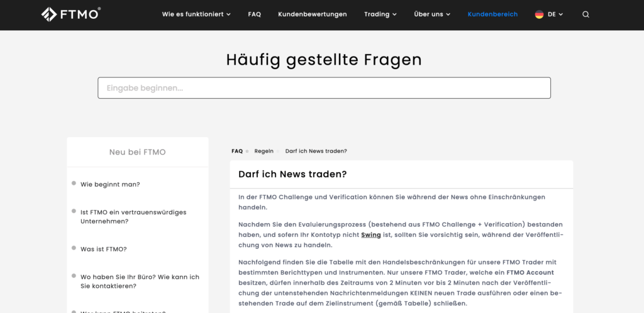Navigate to Regeln breadcrumb
This screenshot has width=644, height=313.
click(264, 151)
